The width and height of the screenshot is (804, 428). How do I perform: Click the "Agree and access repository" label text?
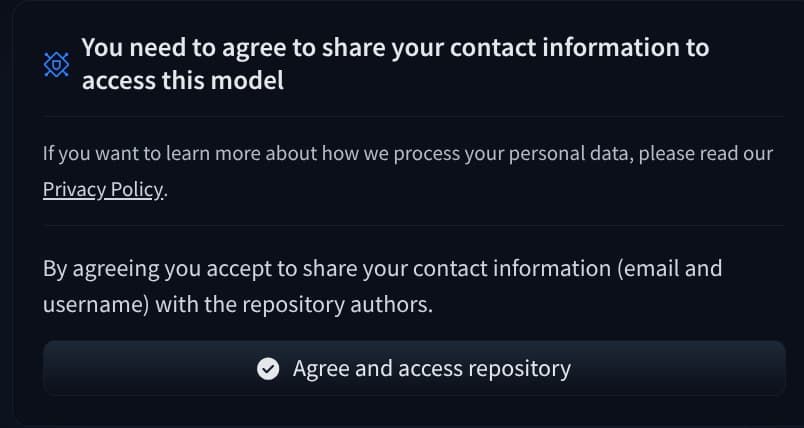(x=431, y=369)
